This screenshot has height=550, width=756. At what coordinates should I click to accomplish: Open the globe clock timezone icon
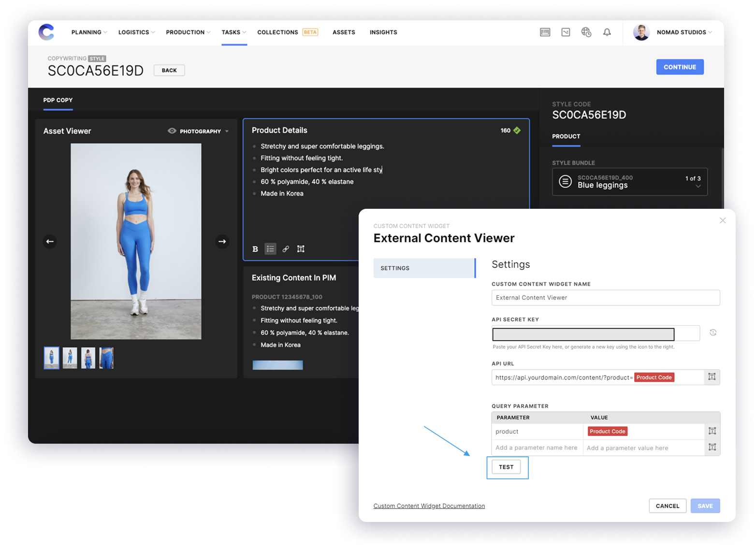(x=586, y=32)
